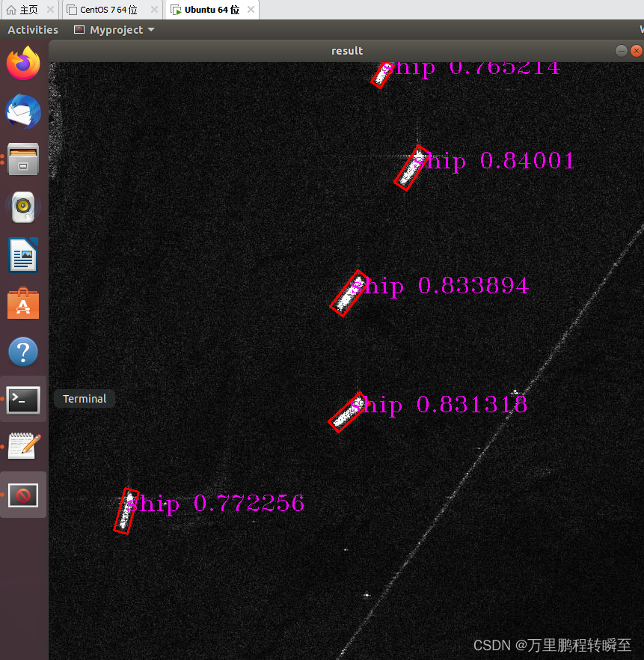Click the ship 0.833894 detection label

pos(440,287)
